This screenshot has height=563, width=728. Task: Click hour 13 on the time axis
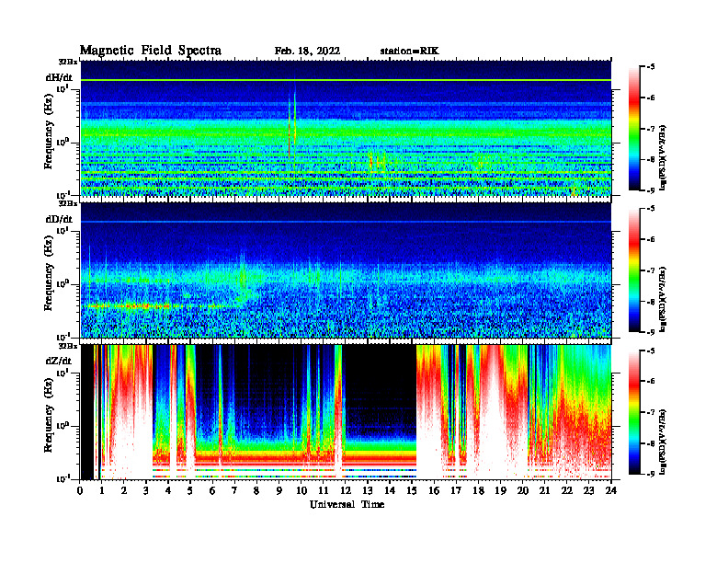point(368,490)
